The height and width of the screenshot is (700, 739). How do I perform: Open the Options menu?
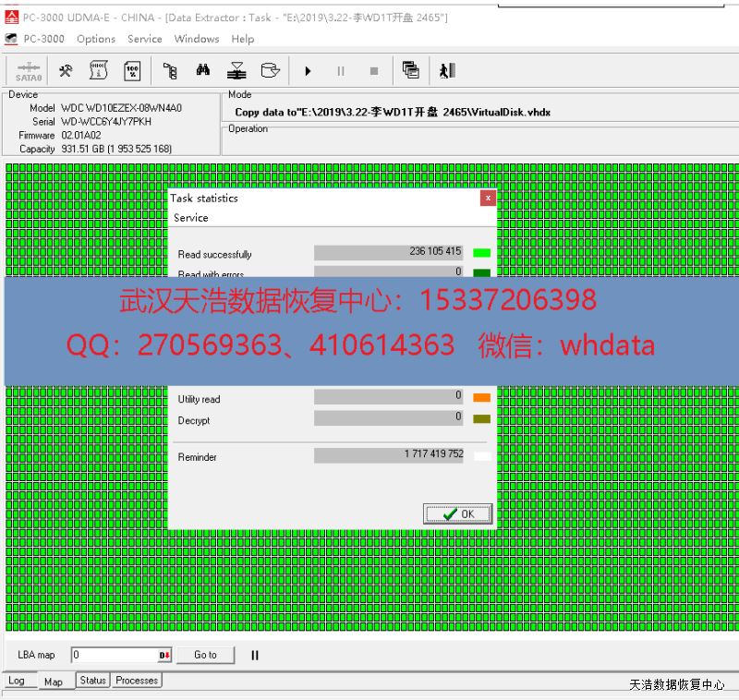tap(96, 39)
